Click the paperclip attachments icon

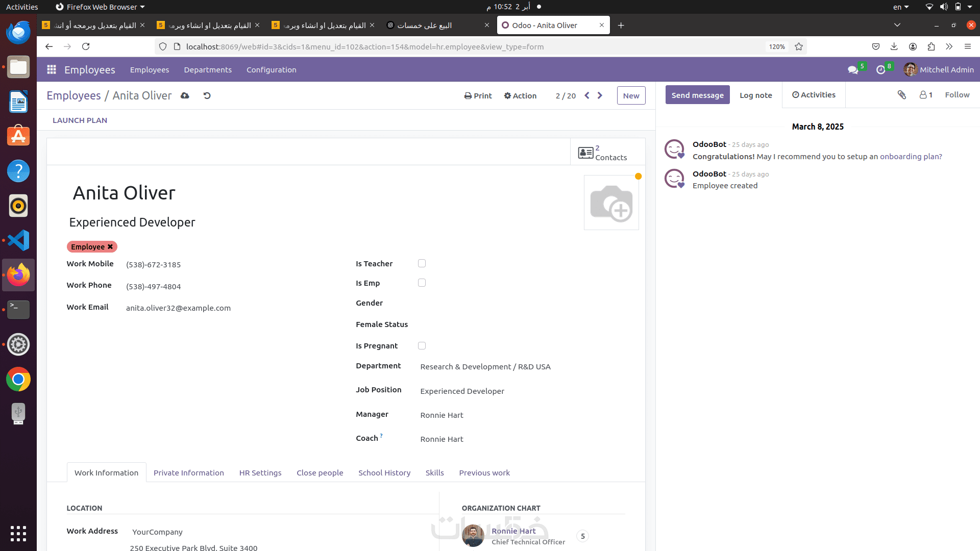point(902,95)
